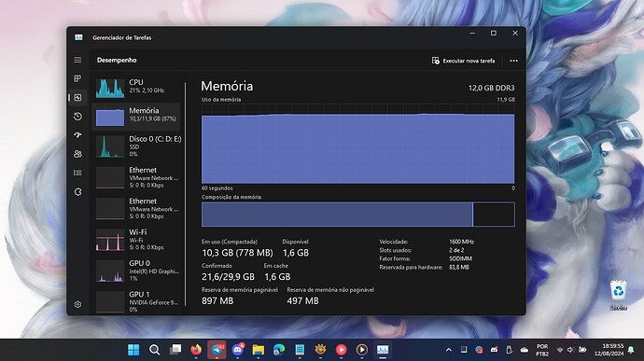Open the dark circular media player icon

click(x=362, y=350)
